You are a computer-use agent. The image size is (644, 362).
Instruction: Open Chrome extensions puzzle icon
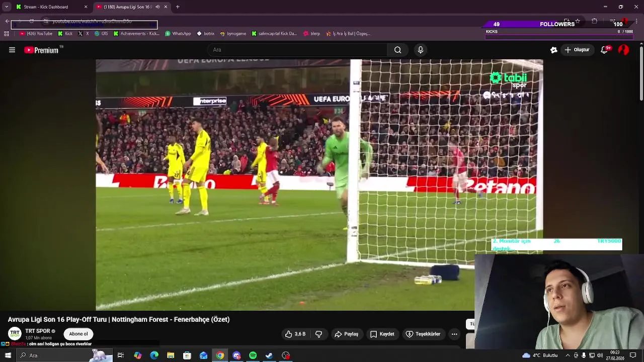[594, 21]
